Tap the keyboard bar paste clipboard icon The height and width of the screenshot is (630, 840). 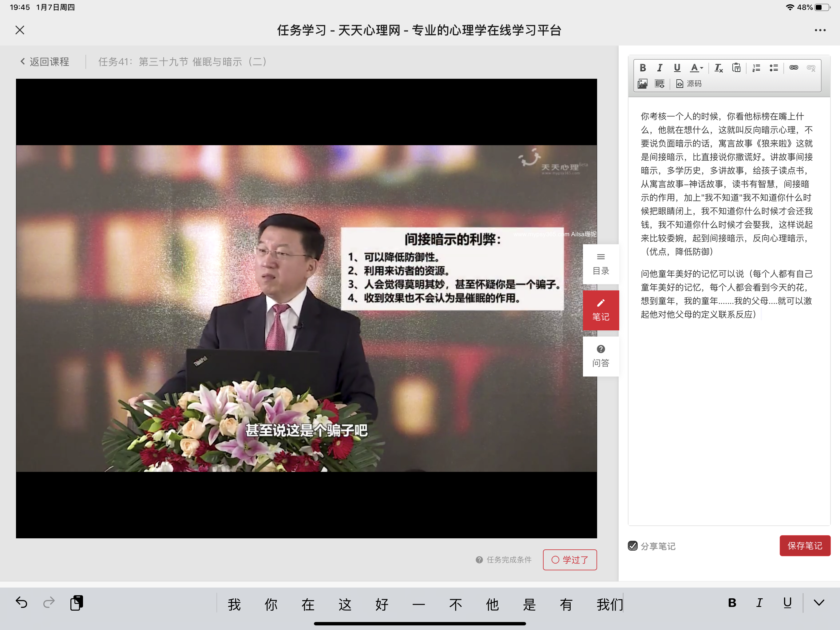pyautogui.click(x=77, y=603)
